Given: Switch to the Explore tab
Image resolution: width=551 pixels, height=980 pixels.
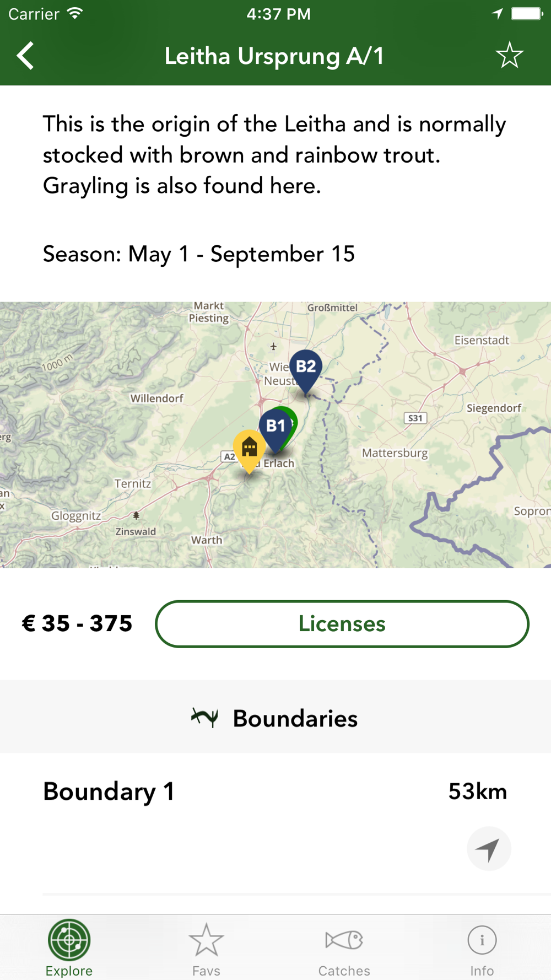Looking at the screenshot, I should tap(69, 948).
